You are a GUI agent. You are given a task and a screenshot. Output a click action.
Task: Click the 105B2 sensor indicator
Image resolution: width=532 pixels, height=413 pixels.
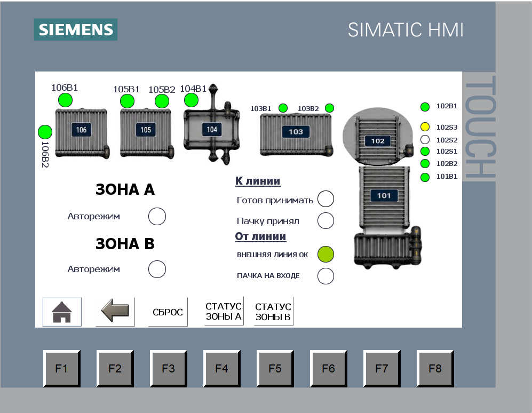(162, 101)
